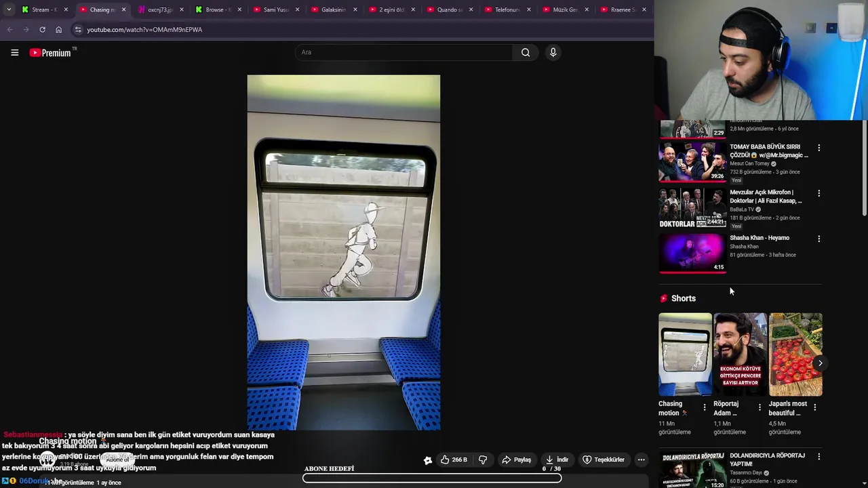Open the Röportaj Adam Short thumbnail
868x488 pixels.
tap(740, 354)
